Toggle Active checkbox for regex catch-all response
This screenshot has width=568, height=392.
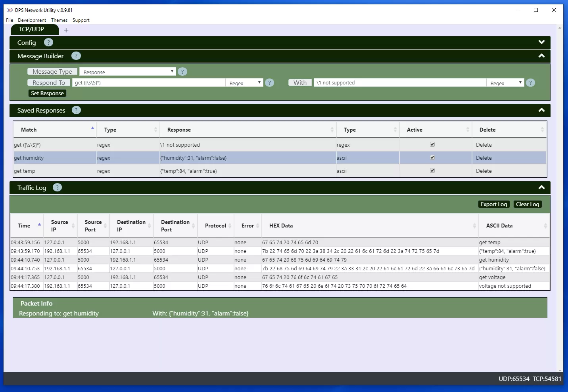click(432, 144)
